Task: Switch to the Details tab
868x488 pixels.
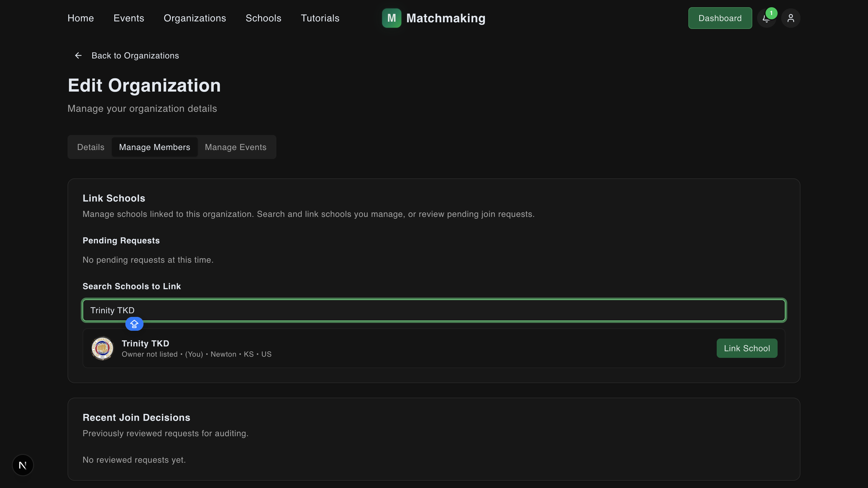Action: 91,147
